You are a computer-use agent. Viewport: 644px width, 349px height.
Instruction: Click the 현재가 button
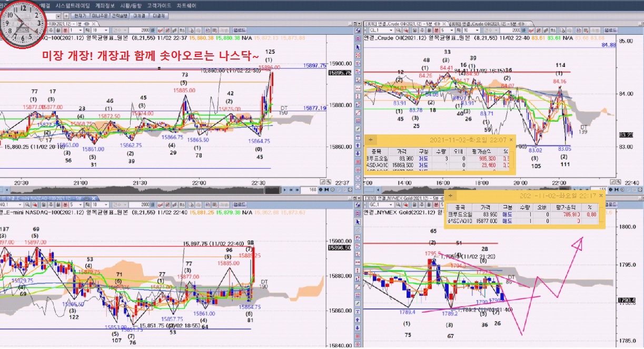(80, 16)
